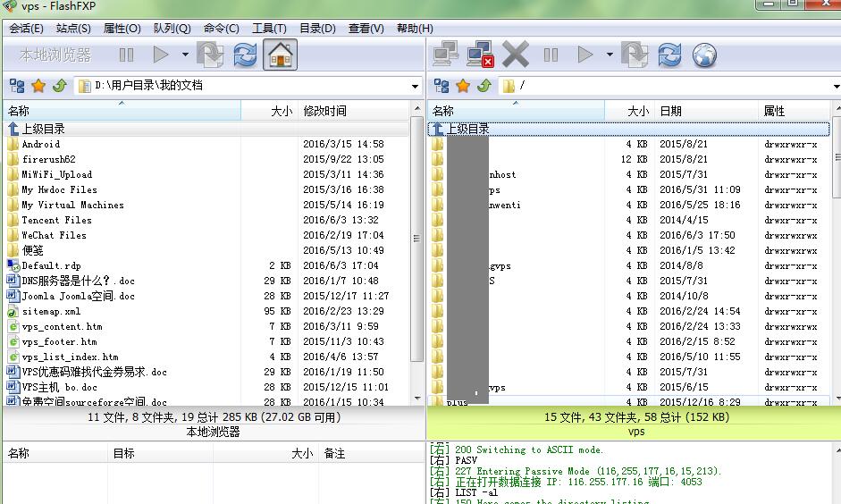Open the 会话(E) menu
The image size is (841, 504).
click(x=26, y=29)
